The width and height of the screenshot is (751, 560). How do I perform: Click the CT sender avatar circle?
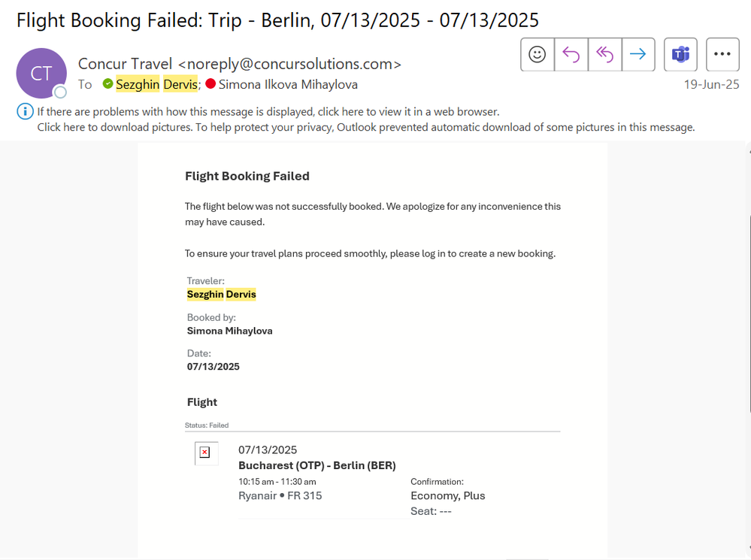click(x=41, y=73)
